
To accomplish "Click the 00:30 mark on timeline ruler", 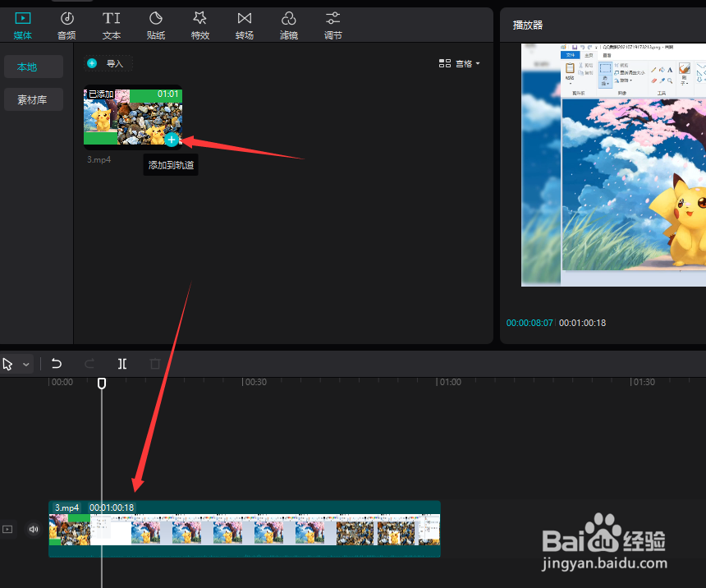I will point(254,382).
